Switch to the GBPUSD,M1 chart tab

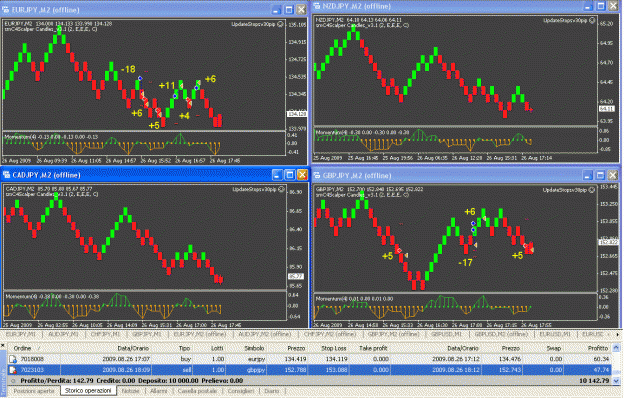coord(446,335)
